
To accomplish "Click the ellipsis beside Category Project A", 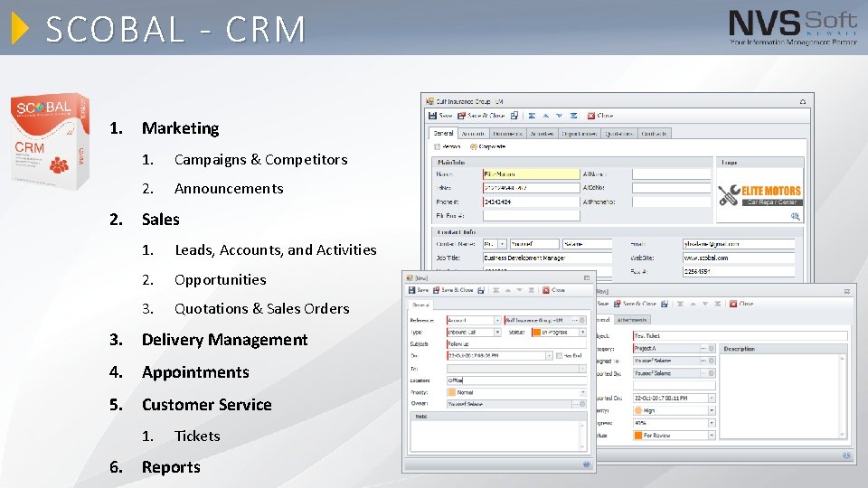I will coord(703,349).
